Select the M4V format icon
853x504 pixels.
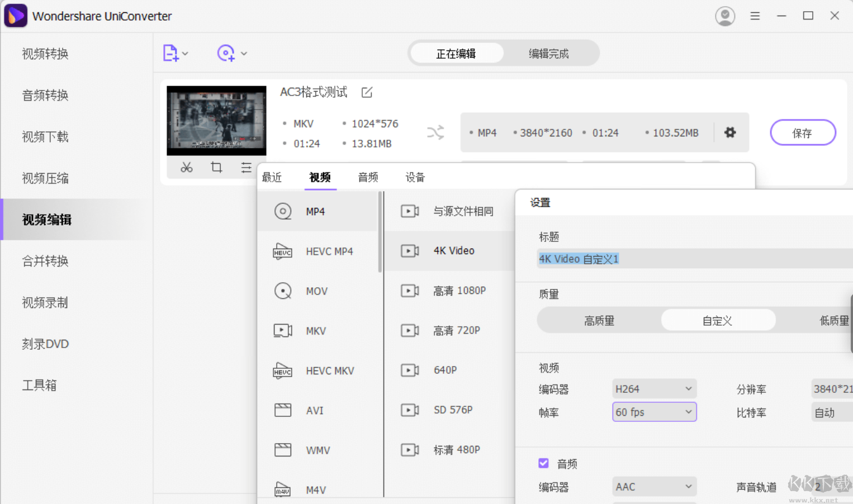[x=283, y=489]
